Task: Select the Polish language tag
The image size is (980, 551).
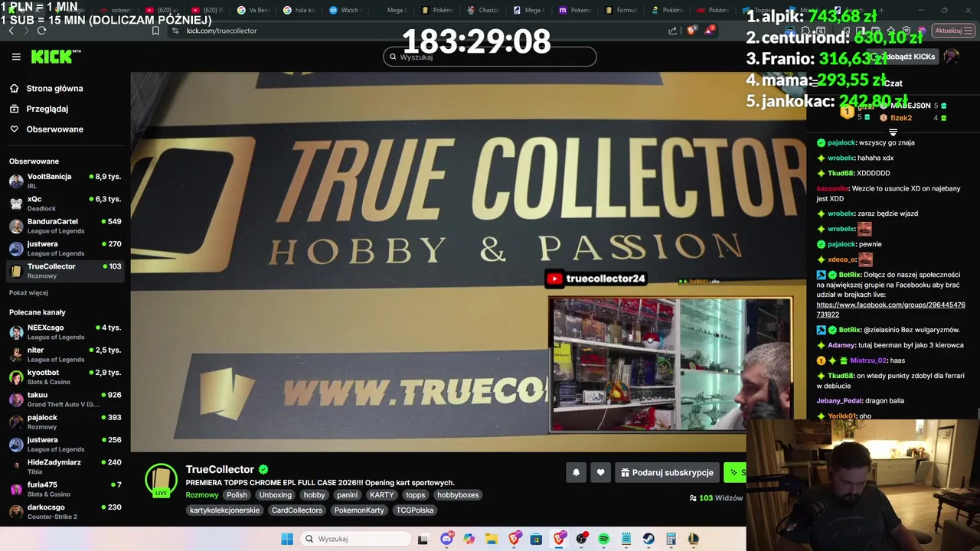Action: [x=237, y=495]
